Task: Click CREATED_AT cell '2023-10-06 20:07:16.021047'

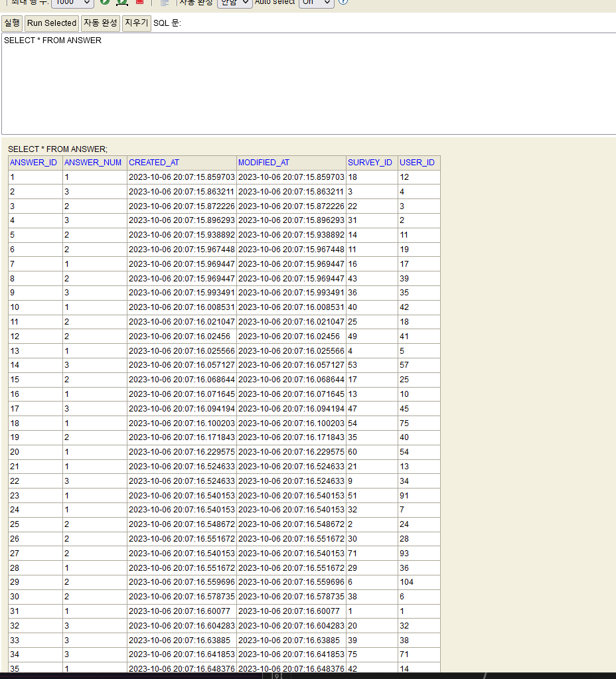Action: click(181, 322)
